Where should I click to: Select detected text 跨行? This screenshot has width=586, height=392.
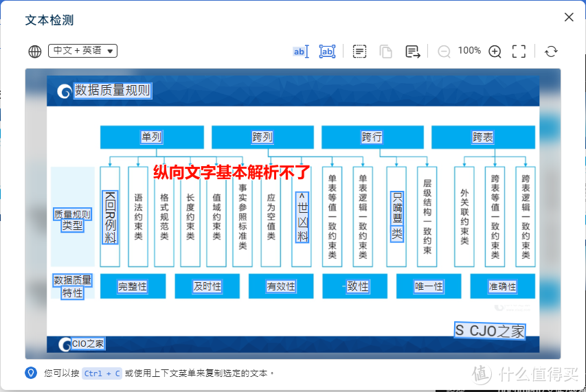(372, 137)
